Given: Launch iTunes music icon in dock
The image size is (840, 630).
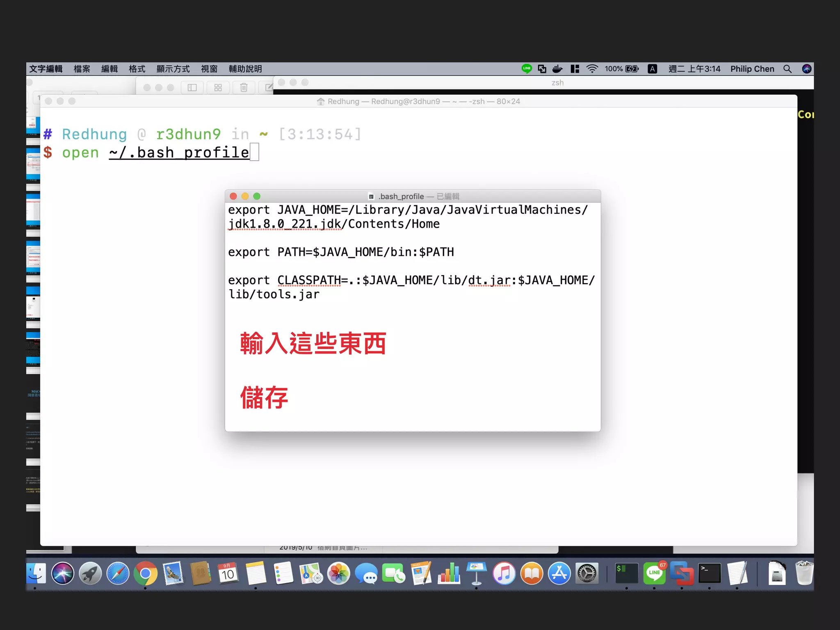Looking at the screenshot, I should [x=504, y=573].
